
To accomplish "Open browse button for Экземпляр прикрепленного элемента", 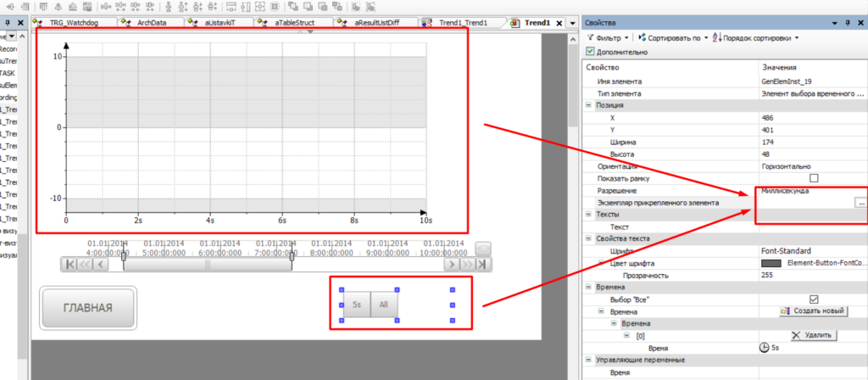I will [861, 204].
